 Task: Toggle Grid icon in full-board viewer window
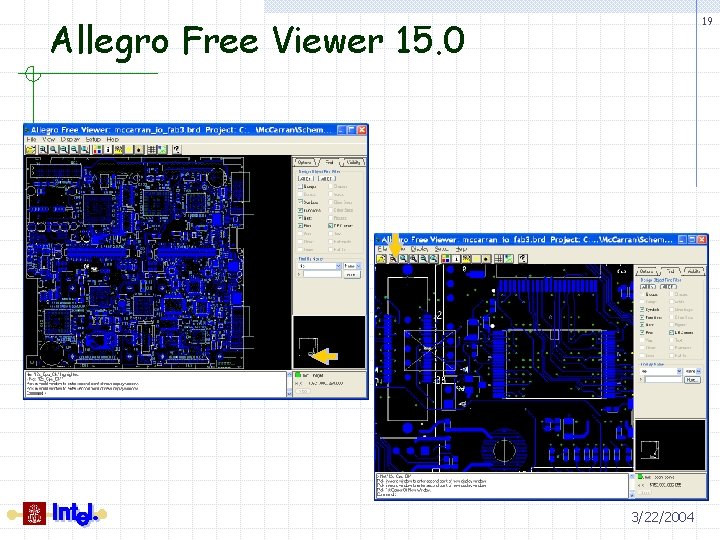click(152, 149)
